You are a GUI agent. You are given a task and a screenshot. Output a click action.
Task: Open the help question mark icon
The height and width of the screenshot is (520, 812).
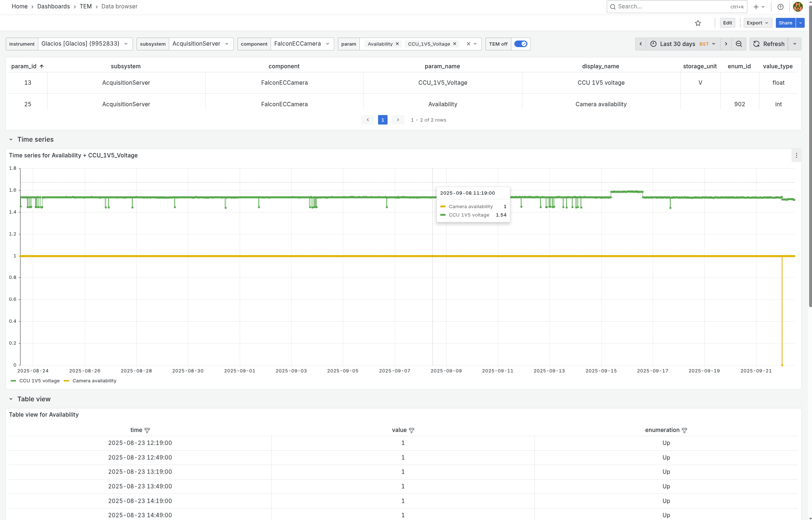(x=781, y=7)
